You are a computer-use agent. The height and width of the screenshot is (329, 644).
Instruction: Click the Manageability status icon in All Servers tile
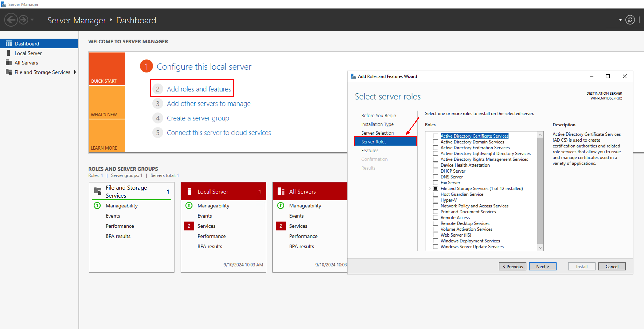tap(281, 206)
